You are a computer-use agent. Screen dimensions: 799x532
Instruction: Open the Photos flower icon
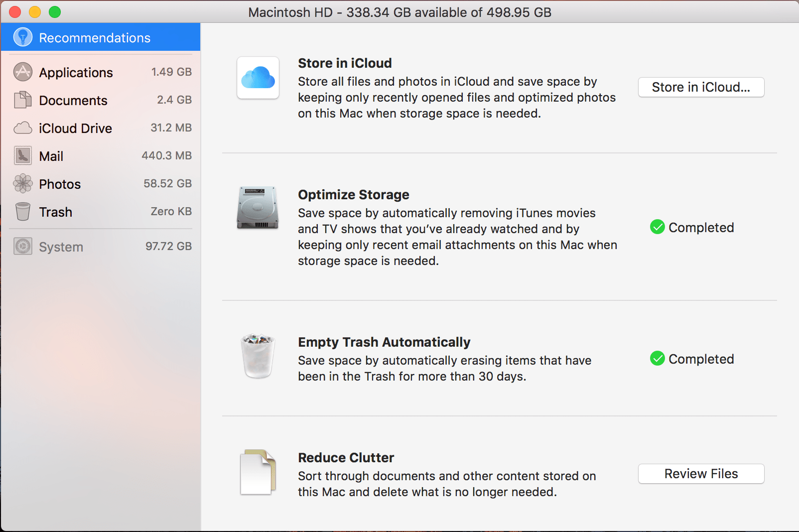pyautogui.click(x=22, y=183)
